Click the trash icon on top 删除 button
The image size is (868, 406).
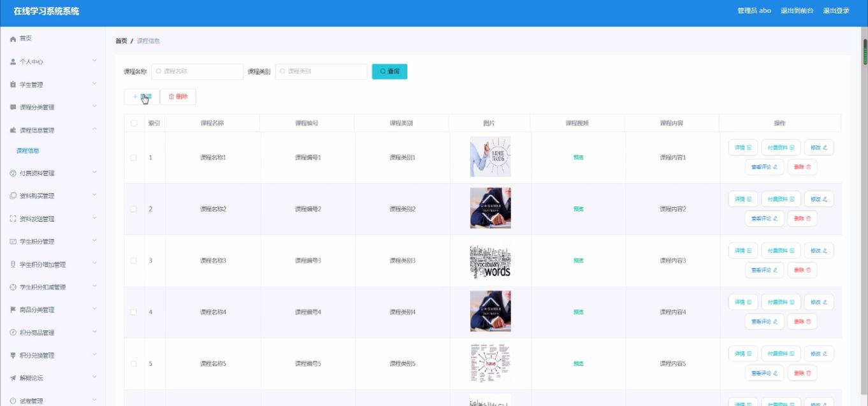pos(171,96)
